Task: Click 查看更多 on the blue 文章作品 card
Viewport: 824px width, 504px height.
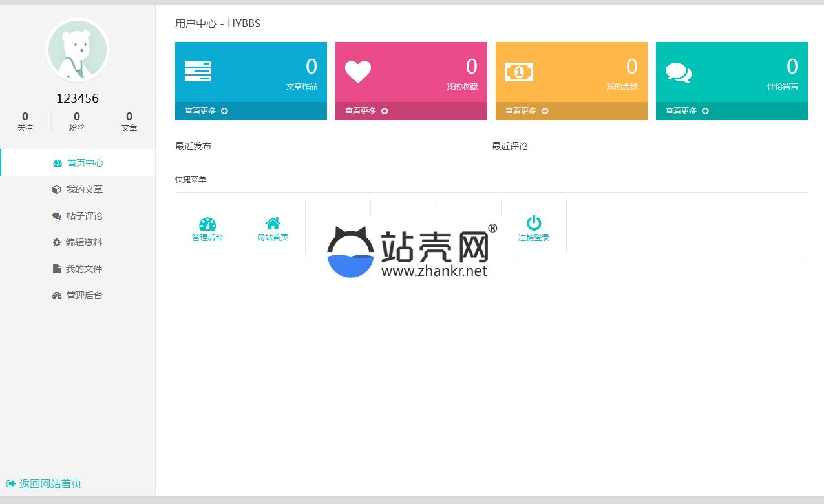Action: [x=206, y=111]
